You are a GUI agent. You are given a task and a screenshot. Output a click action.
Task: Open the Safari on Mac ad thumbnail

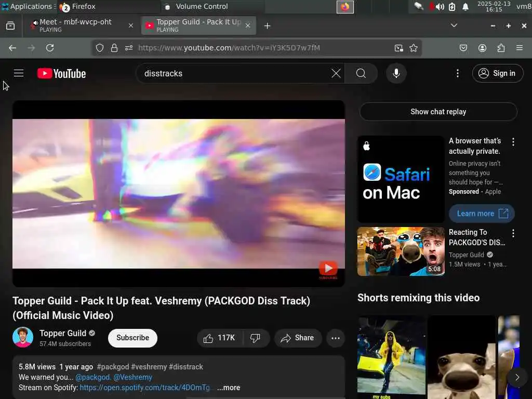click(401, 179)
